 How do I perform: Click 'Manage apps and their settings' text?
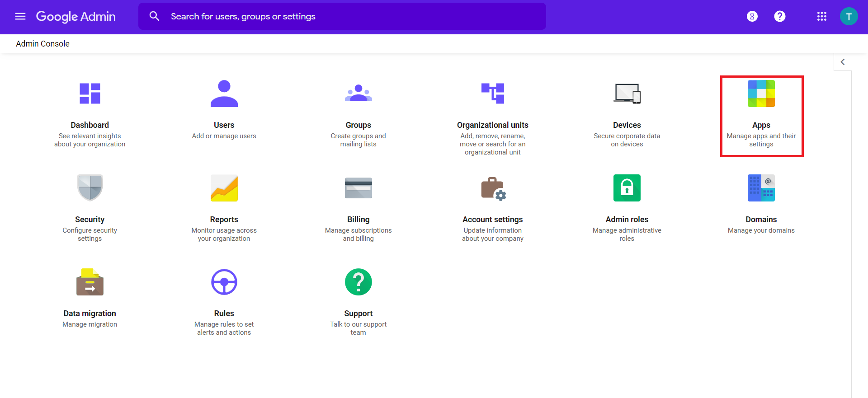[761, 140]
